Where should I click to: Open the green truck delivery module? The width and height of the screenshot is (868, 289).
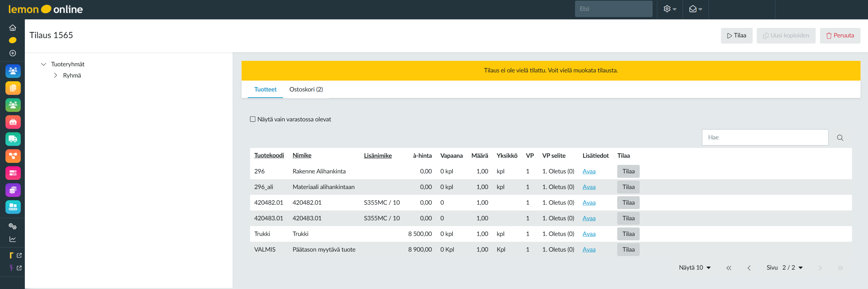pos(13,139)
